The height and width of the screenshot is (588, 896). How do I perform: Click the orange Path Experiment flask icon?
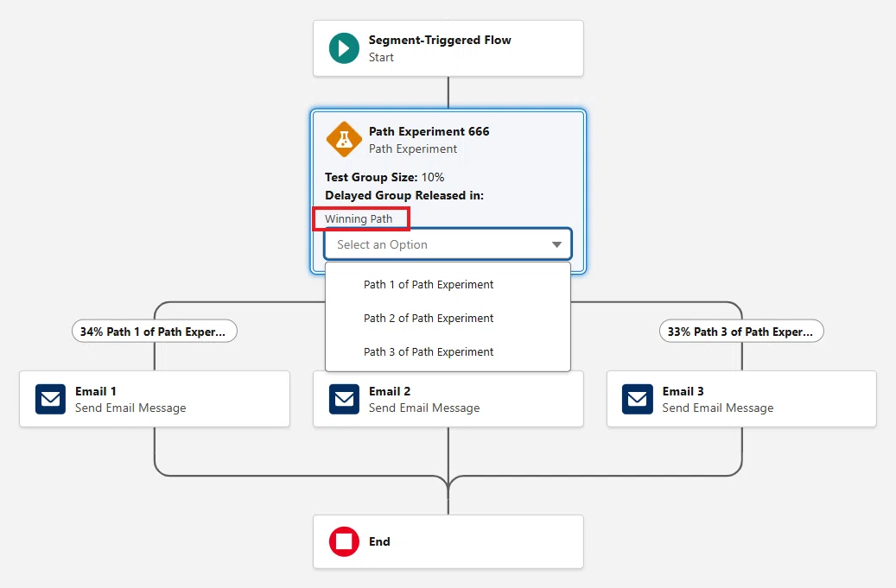click(344, 139)
